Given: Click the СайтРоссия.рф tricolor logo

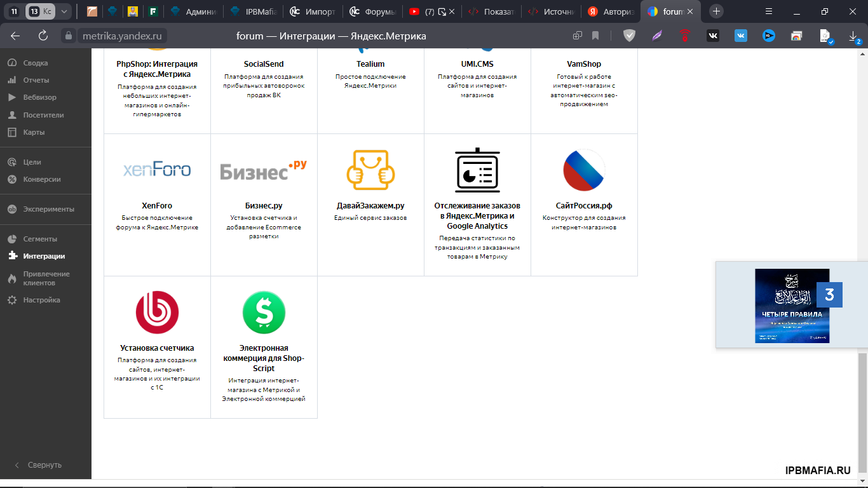Looking at the screenshot, I should coord(584,170).
